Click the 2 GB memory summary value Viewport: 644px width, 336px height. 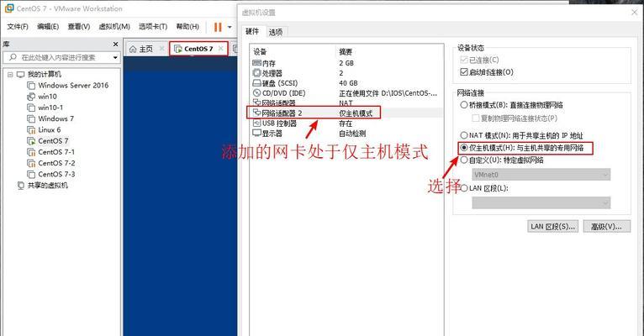coord(346,63)
